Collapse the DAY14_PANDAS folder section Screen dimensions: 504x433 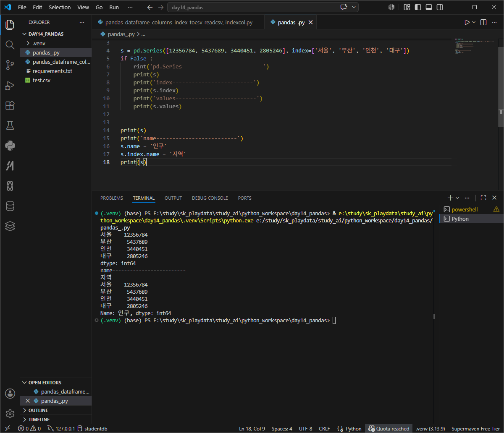pos(56,34)
